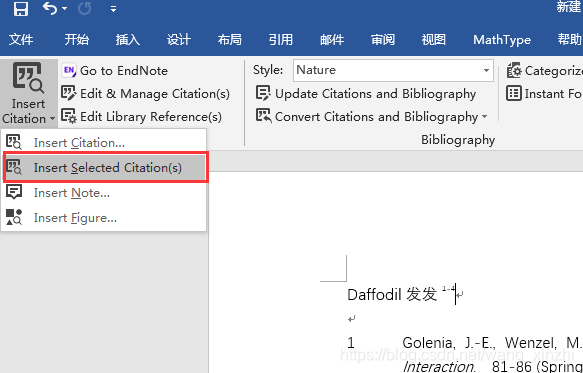Choose Insert Figure... from the menu
The width and height of the screenshot is (583, 373).
click(104, 218)
